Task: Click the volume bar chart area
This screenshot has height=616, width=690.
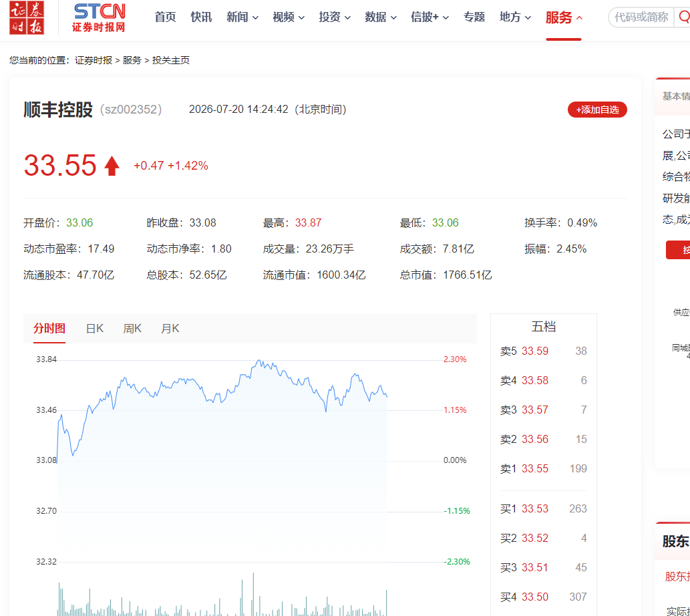Action: (222, 594)
